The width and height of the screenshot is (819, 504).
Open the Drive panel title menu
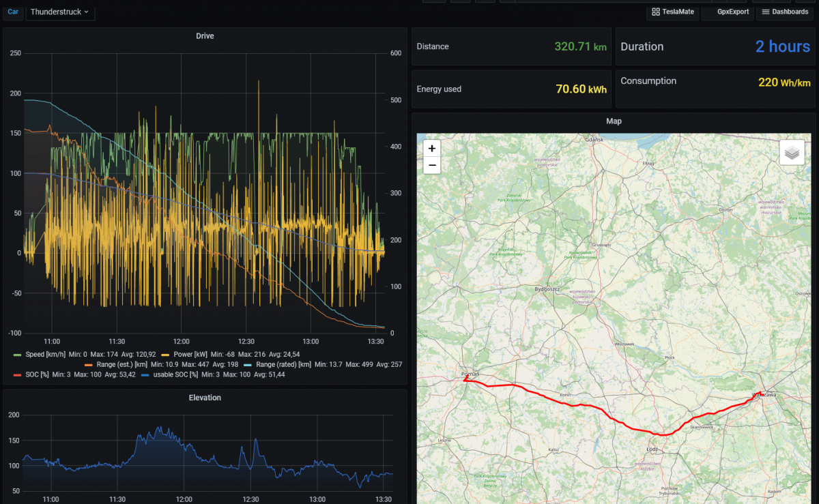tap(205, 35)
